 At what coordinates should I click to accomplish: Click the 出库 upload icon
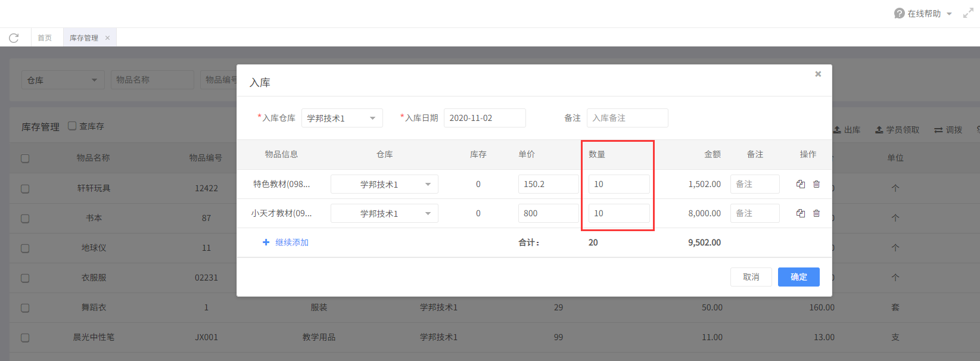[837, 130]
